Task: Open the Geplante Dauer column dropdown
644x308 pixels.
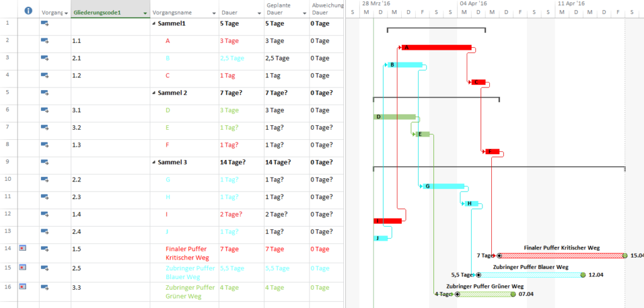Action: point(304,14)
